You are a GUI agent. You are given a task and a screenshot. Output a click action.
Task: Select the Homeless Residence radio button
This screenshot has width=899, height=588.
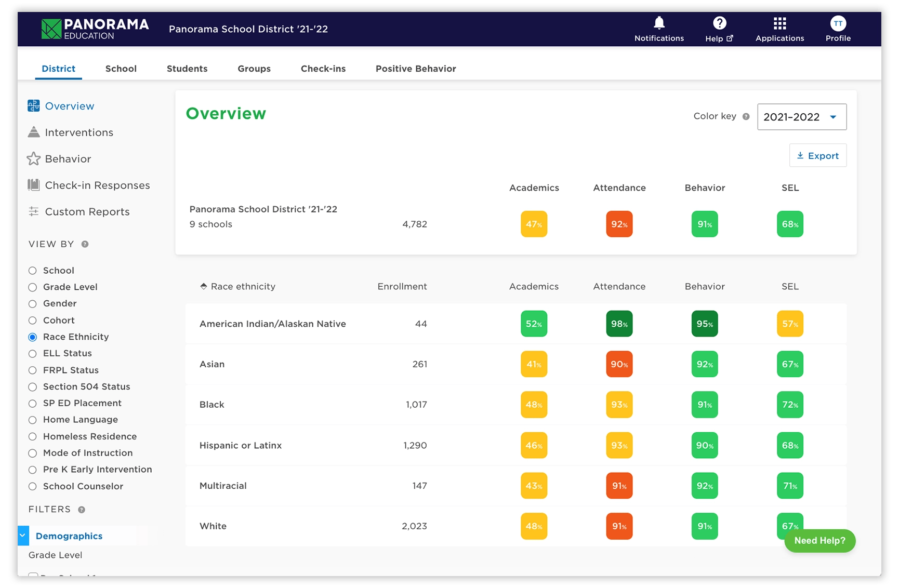[x=33, y=436]
